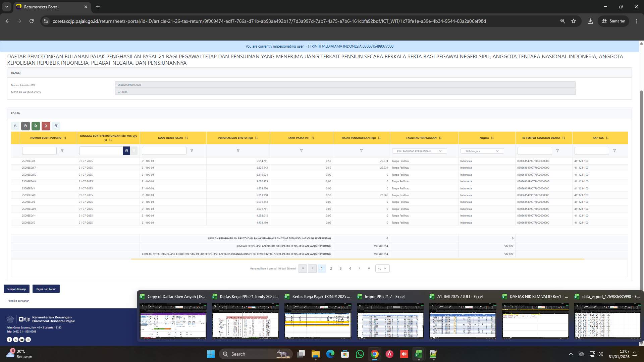Click the Pajak Penghasilan filter funnel
Image resolution: width=644 pixels, height=362 pixels.
(361, 151)
